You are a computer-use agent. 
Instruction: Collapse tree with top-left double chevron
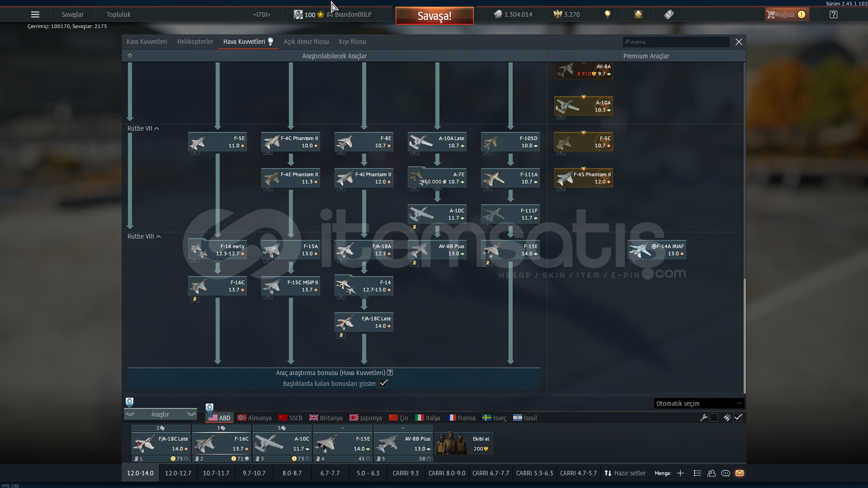click(x=130, y=56)
